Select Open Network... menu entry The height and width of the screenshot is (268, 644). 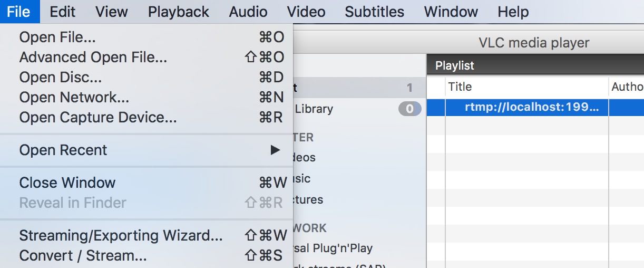pos(147,97)
